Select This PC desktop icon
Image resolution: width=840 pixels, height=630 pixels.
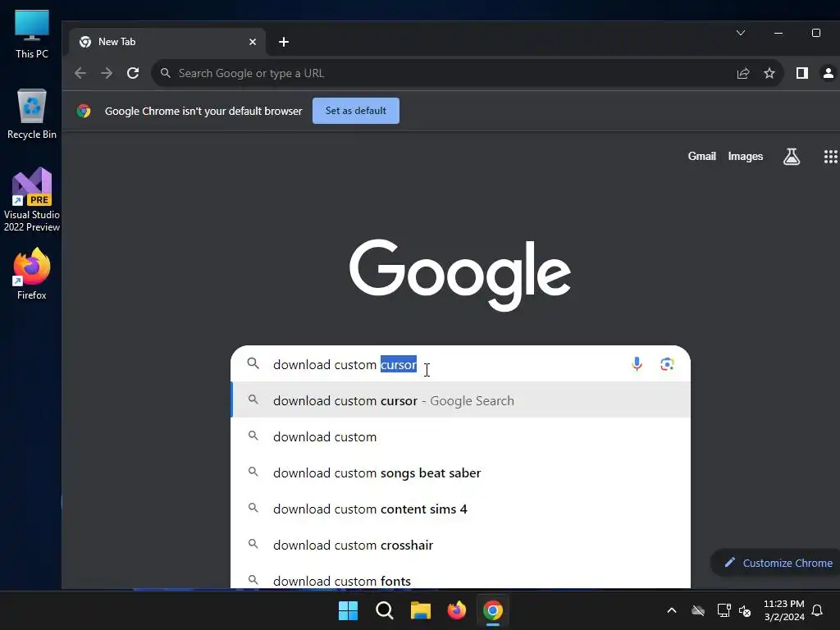tap(32, 34)
